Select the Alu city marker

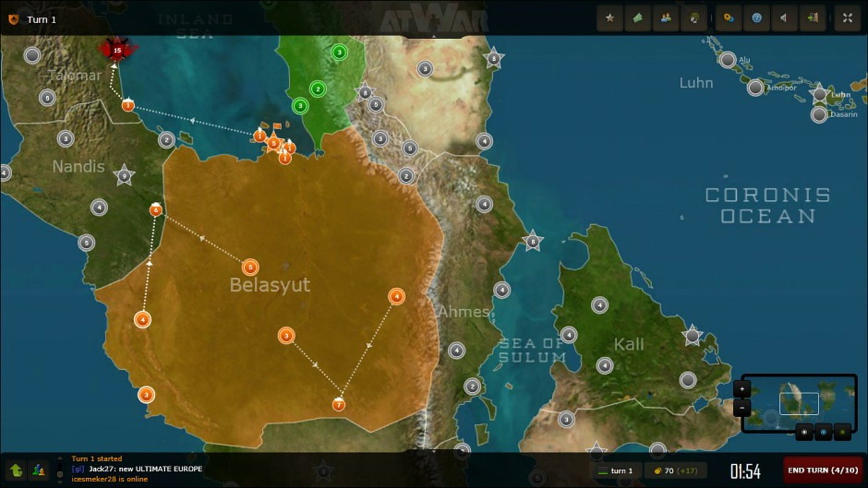click(x=727, y=59)
